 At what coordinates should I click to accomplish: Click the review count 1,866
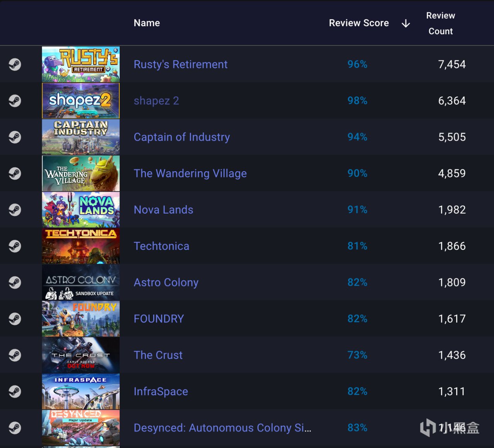tap(452, 246)
